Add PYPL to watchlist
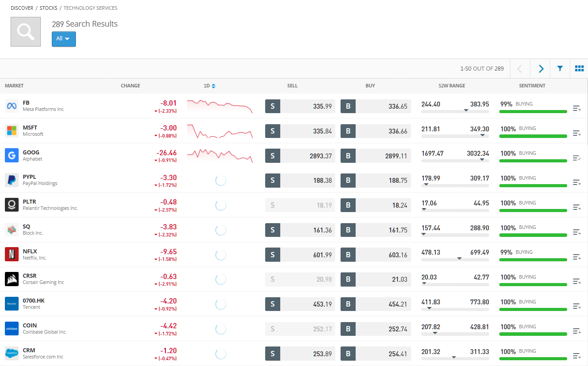588x366 pixels. pyautogui.click(x=577, y=182)
